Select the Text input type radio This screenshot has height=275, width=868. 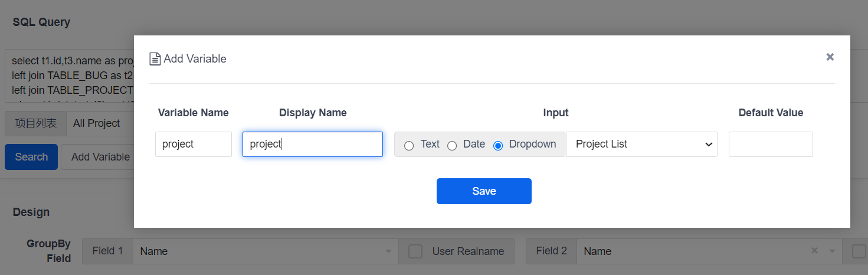pyautogui.click(x=409, y=145)
